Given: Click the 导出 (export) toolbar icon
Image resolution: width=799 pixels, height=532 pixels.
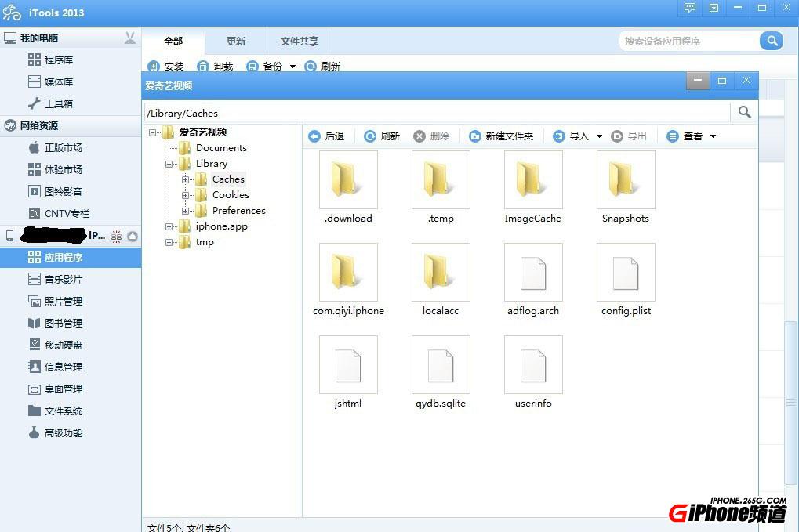Looking at the screenshot, I should coord(619,136).
